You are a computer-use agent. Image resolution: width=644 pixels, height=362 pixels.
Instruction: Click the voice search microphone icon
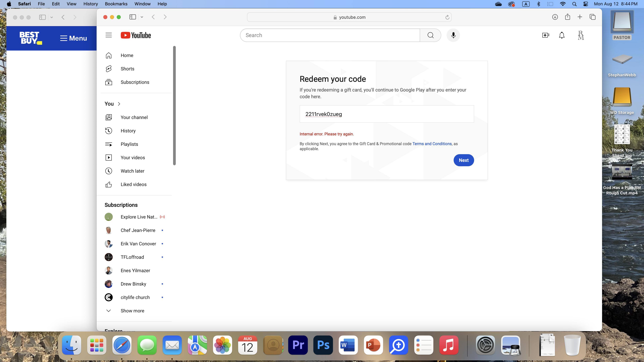point(453,35)
